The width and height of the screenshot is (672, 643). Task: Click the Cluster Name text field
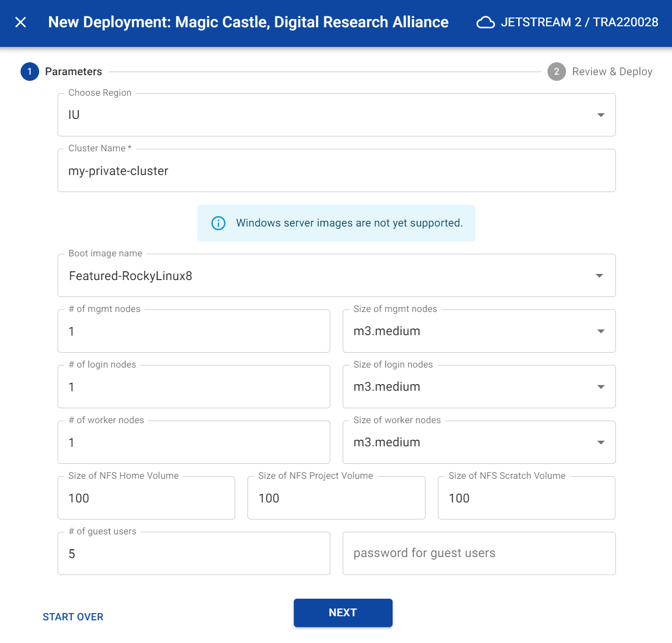coord(337,171)
